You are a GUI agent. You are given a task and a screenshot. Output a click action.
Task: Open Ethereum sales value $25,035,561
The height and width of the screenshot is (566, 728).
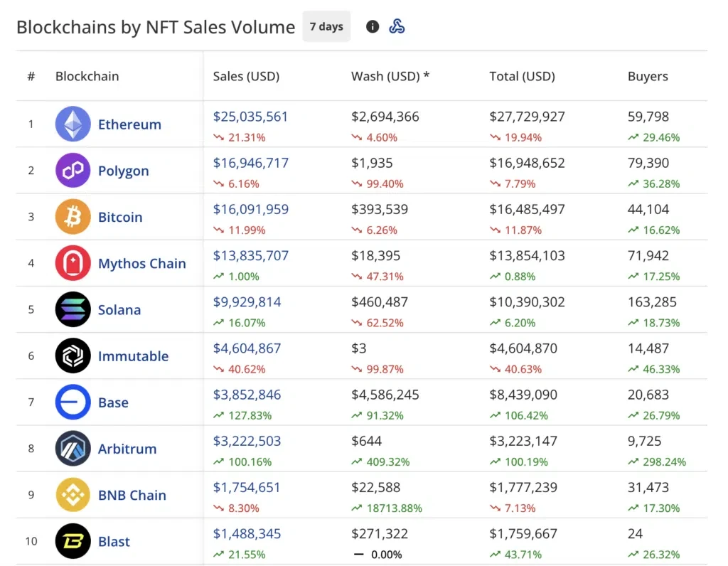(x=250, y=117)
